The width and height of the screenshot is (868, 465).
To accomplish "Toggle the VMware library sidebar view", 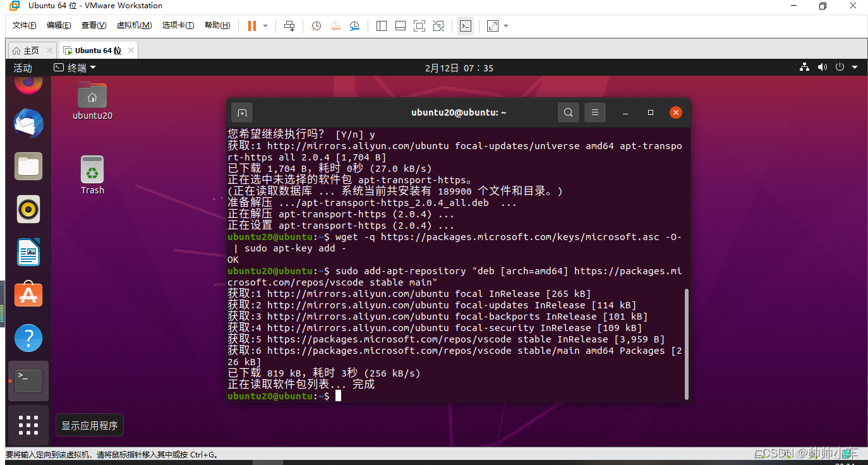I will pyautogui.click(x=382, y=26).
